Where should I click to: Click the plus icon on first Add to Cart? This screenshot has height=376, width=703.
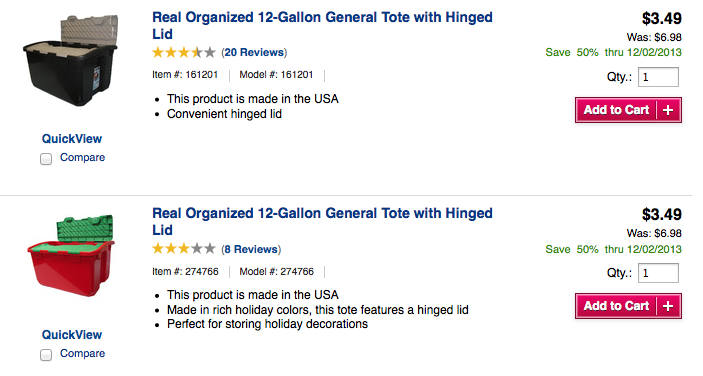pyautogui.click(x=668, y=110)
